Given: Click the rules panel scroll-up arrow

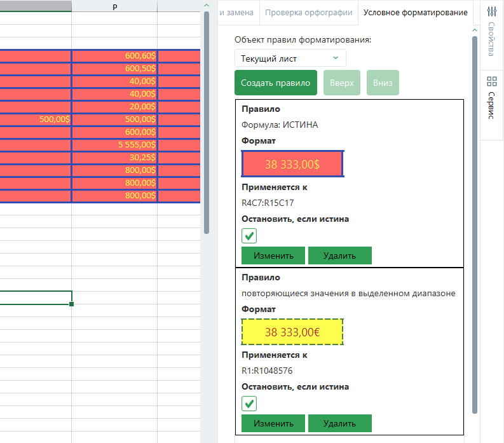Looking at the screenshot, I should tap(474, 30).
